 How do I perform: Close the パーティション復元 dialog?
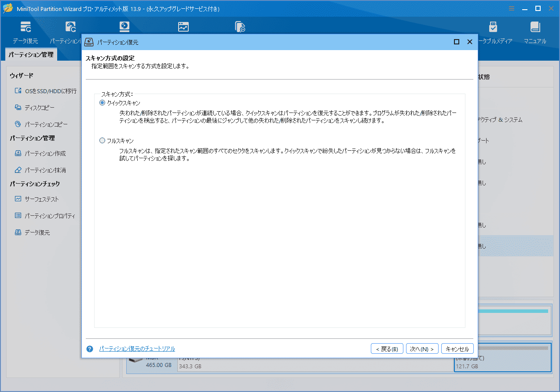point(470,42)
